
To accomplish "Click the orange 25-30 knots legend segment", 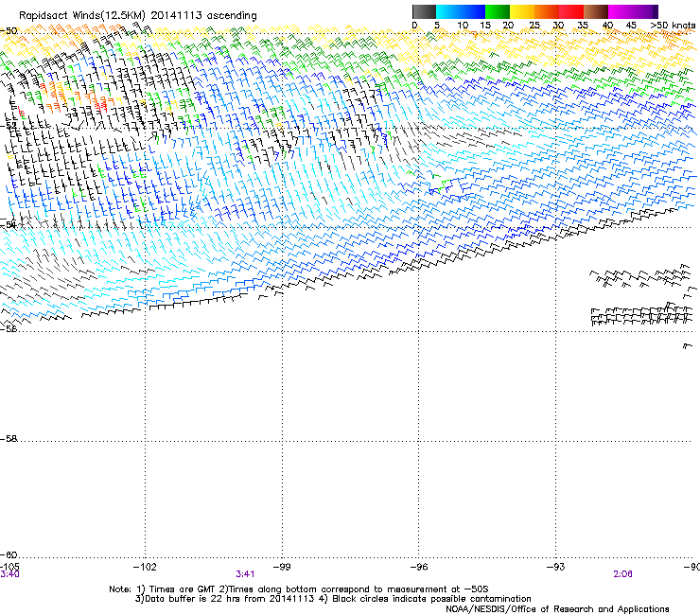I will (x=547, y=11).
